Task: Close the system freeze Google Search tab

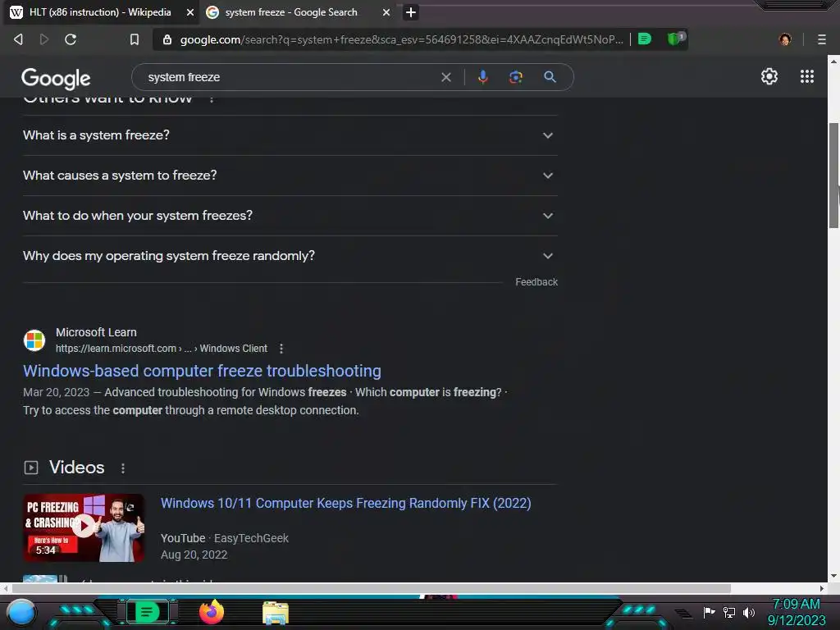Action: click(386, 12)
